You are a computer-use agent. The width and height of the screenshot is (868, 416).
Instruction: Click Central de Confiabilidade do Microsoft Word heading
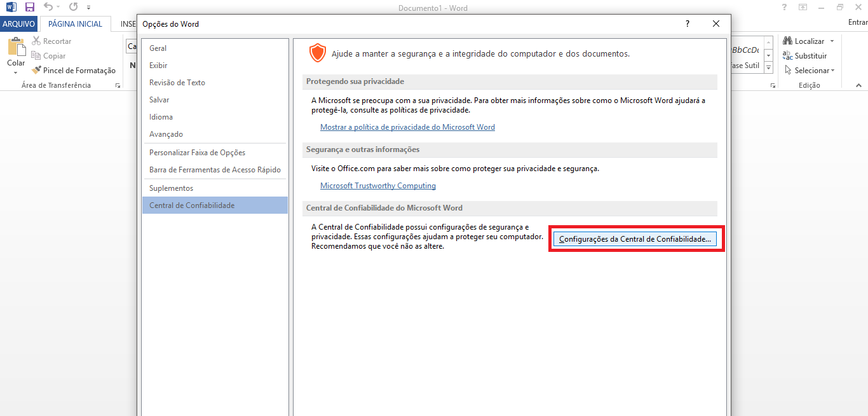384,208
